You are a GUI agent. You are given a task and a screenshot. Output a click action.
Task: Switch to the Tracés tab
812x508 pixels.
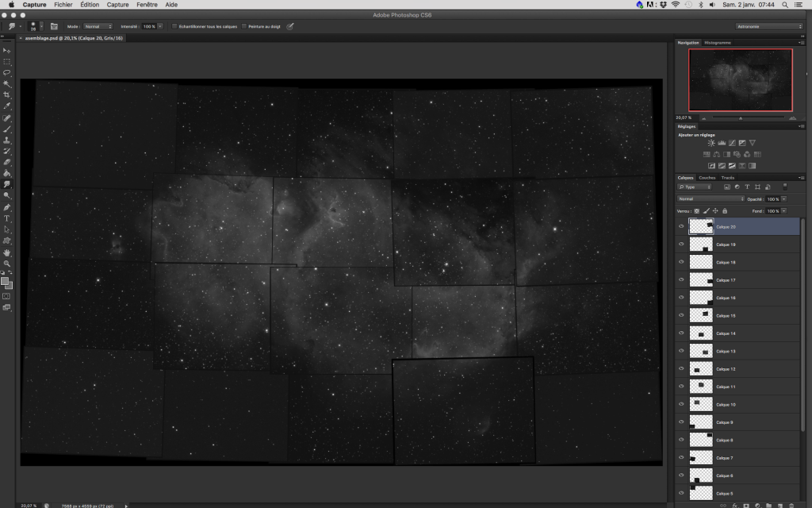(x=728, y=178)
